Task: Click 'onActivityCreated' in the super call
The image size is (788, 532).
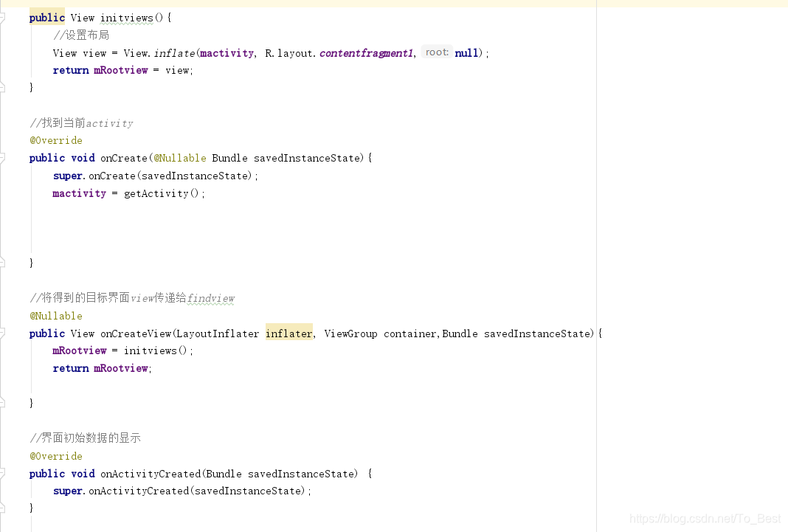Action: pos(139,491)
